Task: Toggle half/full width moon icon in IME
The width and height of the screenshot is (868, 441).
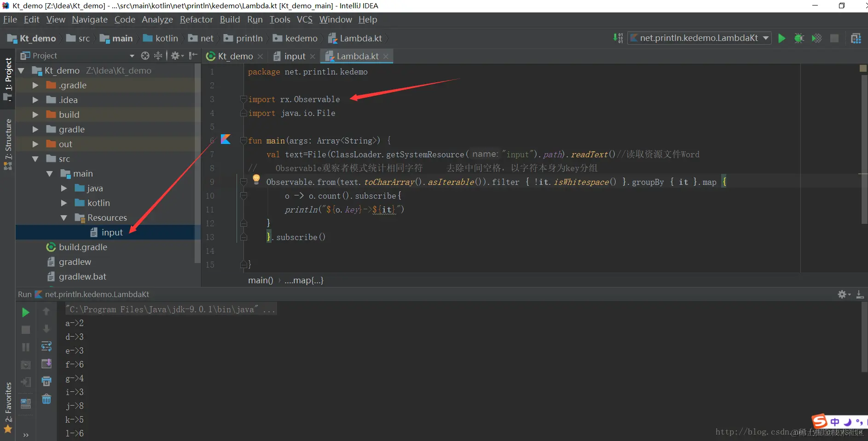Action: pos(847,422)
